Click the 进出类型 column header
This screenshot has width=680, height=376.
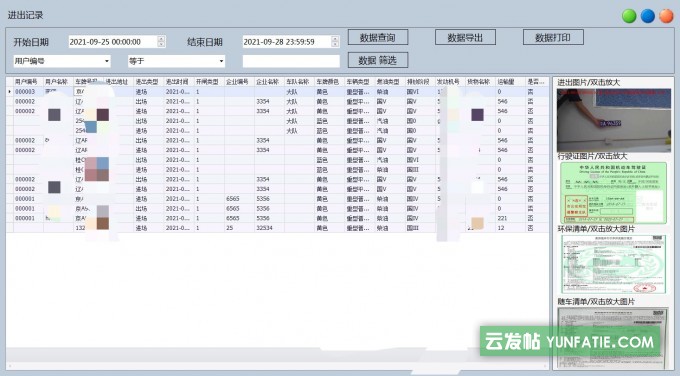pos(149,82)
